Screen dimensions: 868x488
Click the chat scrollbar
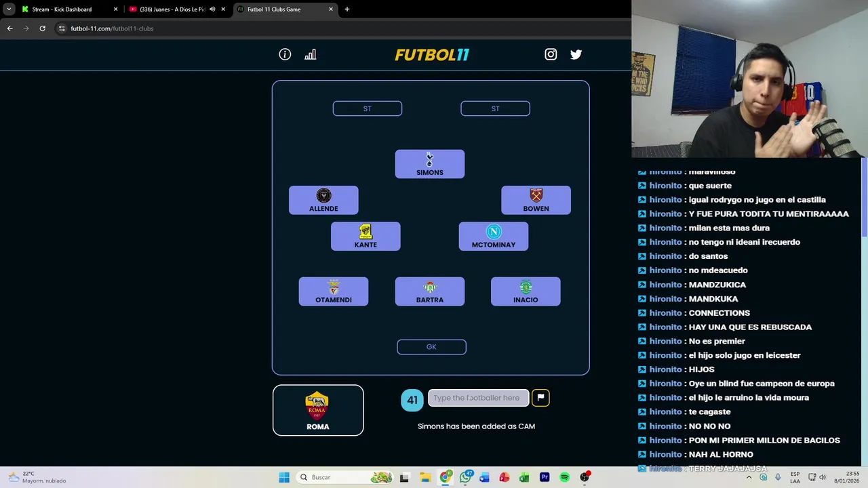[x=864, y=198]
